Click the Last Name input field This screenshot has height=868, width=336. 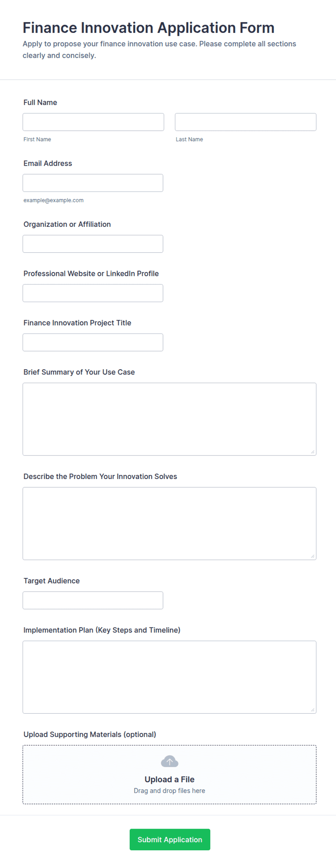pos(246,122)
